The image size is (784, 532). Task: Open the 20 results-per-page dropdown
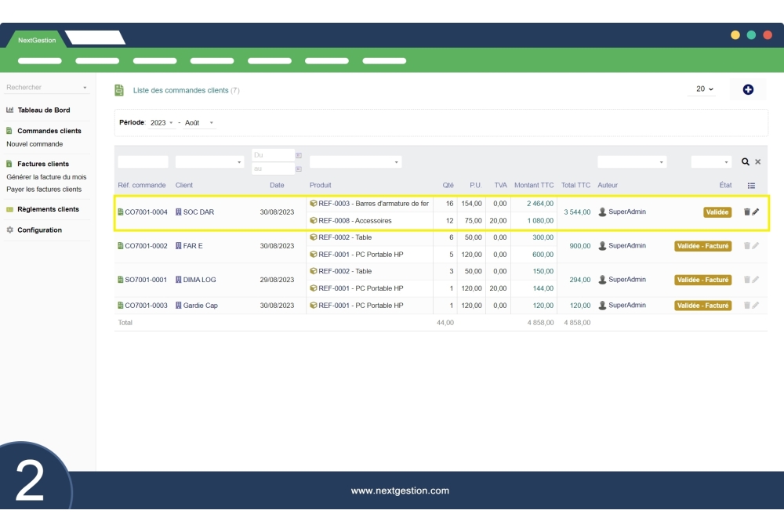coord(702,89)
